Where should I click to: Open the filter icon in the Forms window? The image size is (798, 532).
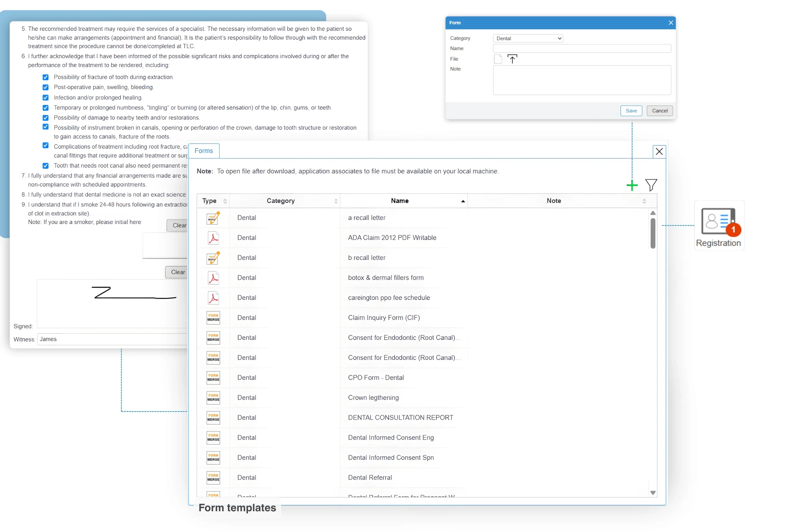point(651,185)
